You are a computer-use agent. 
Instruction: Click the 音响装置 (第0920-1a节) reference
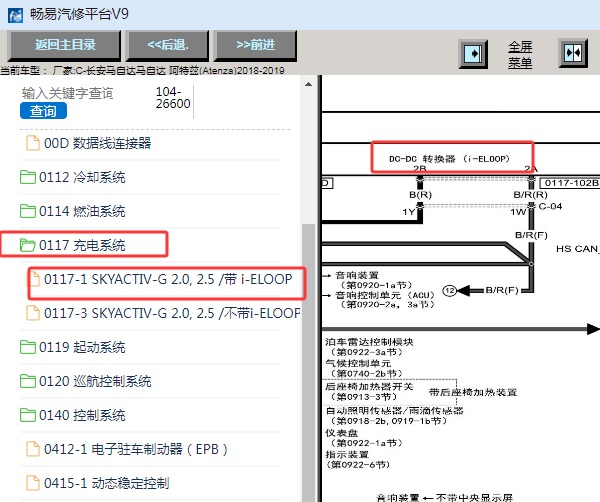pos(373,280)
